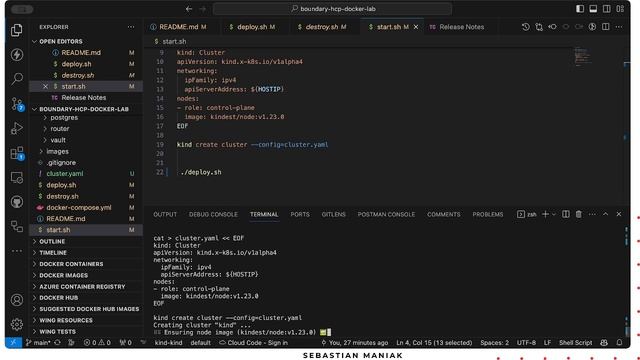
Task: Click main branch in status bar
Action: pos(38,343)
